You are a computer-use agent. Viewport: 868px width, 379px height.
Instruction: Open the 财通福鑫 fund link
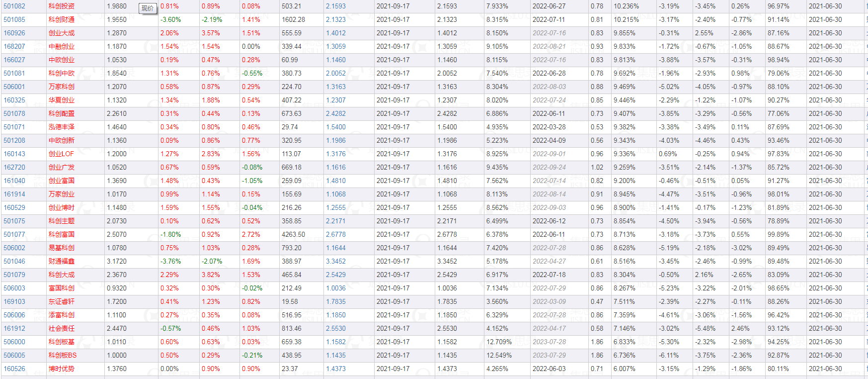62,261
